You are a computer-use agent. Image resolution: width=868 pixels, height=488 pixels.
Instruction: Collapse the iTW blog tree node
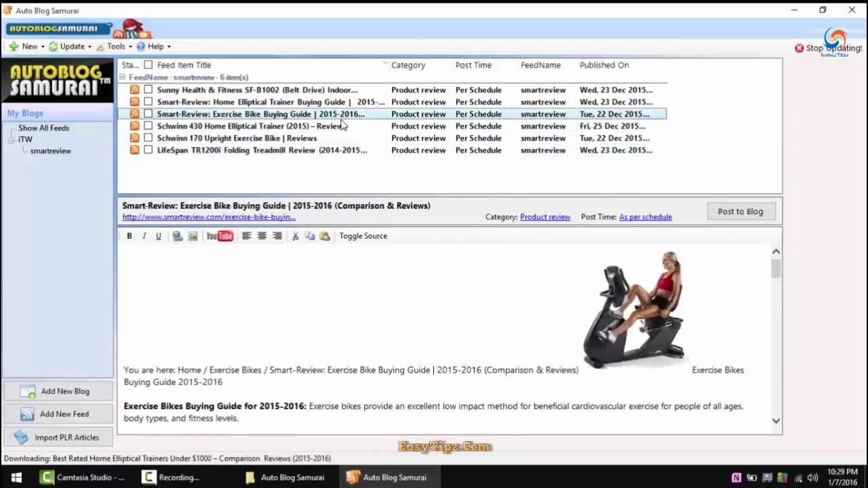tap(12, 140)
